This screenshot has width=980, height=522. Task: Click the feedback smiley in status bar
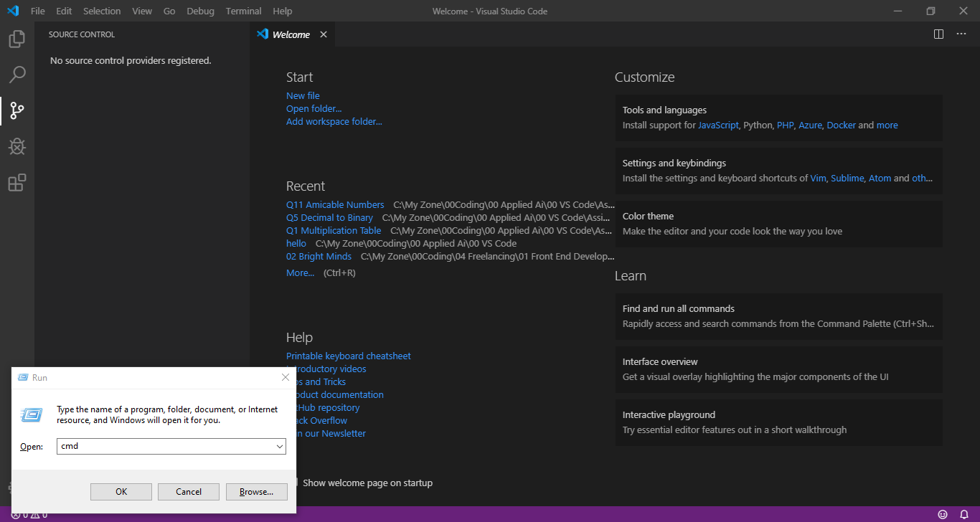(943, 514)
